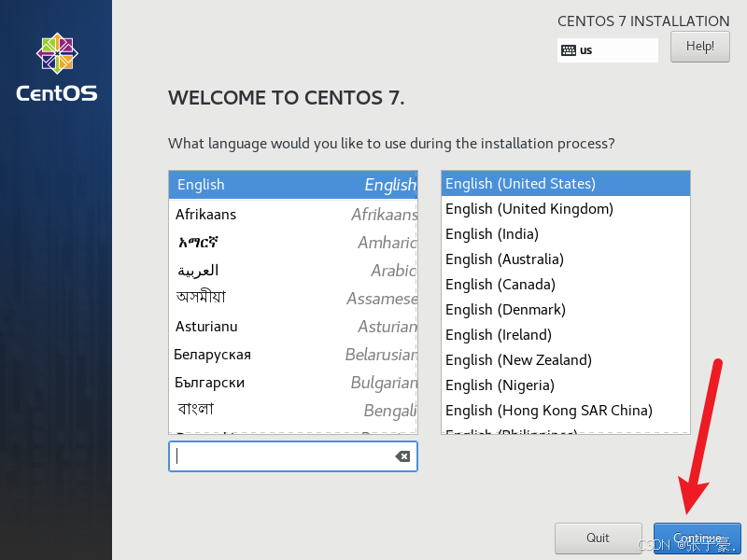Screen dimensions: 747x560
Task: Select Belarusian in the language list
Action: tap(293, 355)
